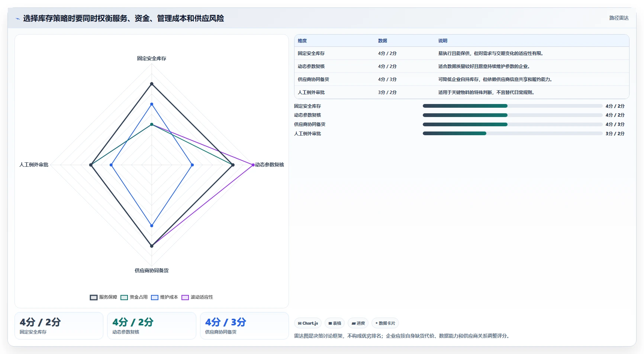The image size is (644, 354).
Task: Click the 数据卡片 chip
Action: pos(385,323)
